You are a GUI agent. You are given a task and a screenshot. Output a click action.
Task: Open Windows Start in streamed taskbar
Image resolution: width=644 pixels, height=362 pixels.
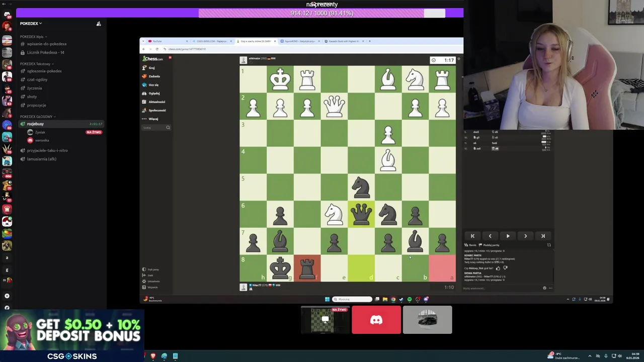(327, 299)
